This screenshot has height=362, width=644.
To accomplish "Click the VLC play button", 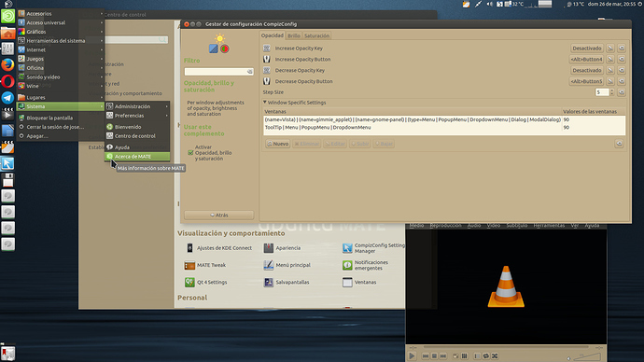I will pos(412,355).
